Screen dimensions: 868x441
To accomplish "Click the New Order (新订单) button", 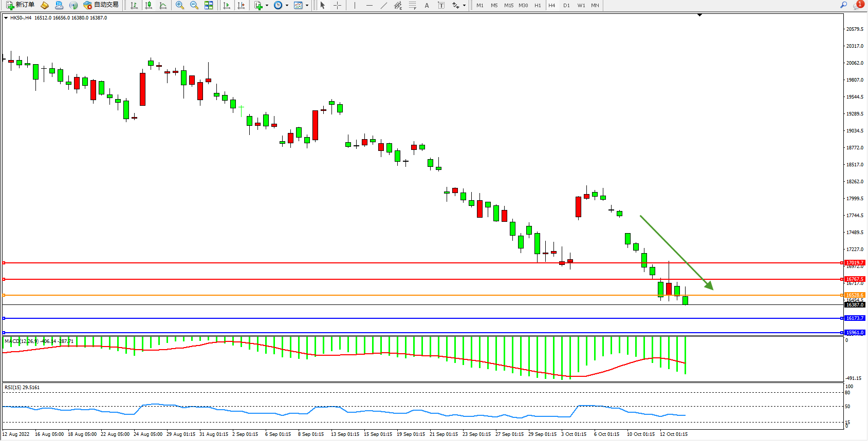I will 21,5.
